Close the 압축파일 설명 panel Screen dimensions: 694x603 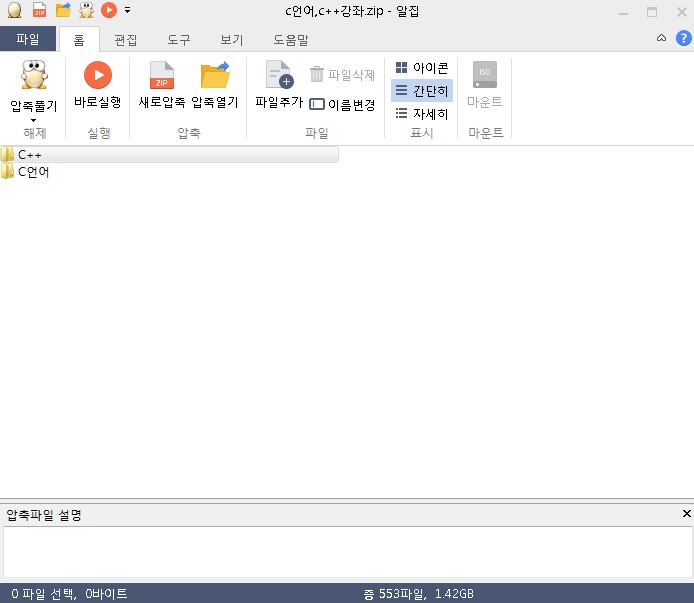[x=686, y=514]
